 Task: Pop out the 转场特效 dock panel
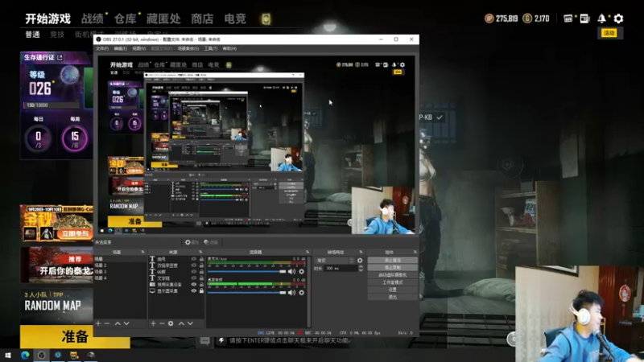361,252
